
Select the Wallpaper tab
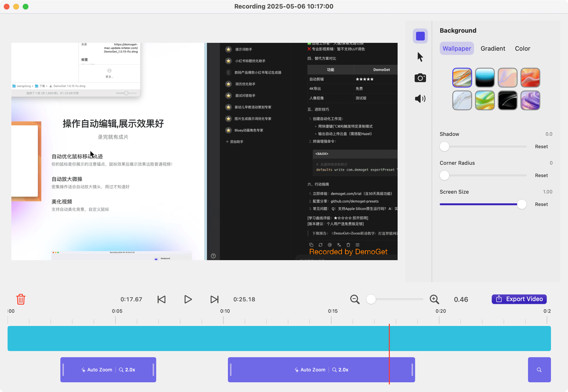[x=457, y=48]
